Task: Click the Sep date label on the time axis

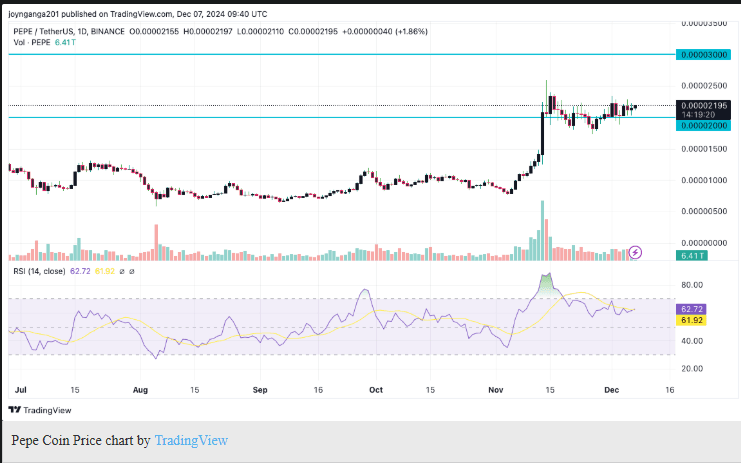Action: click(x=260, y=390)
